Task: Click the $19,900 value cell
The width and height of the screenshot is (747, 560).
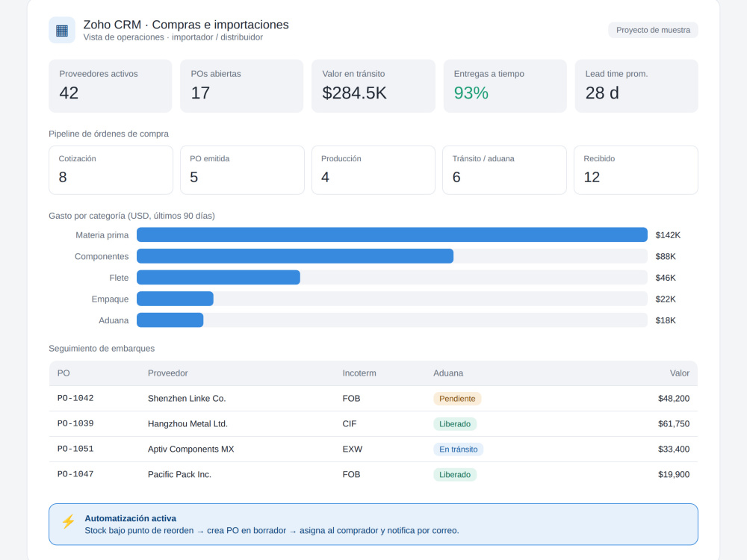Action: (x=674, y=474)
